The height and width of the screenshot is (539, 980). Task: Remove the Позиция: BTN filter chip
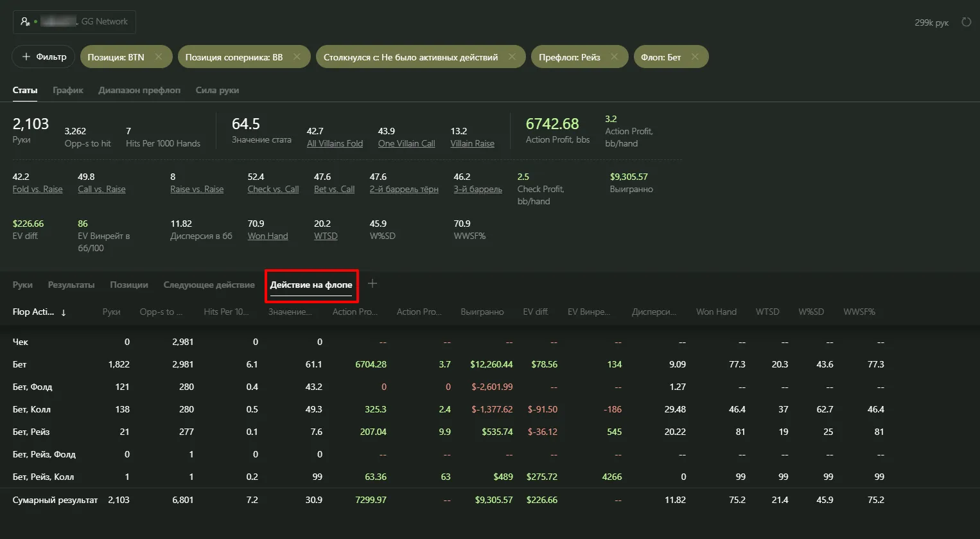(159, 57)
